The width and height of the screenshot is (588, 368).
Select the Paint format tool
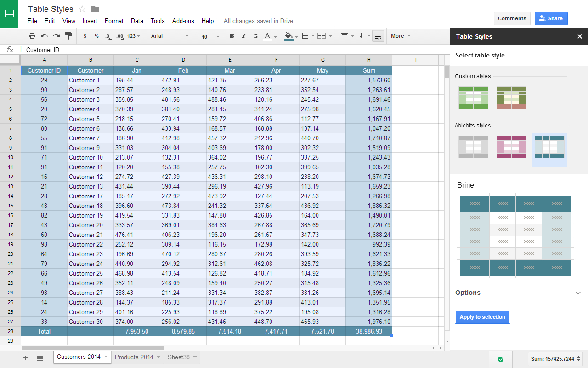click(68, 36)
